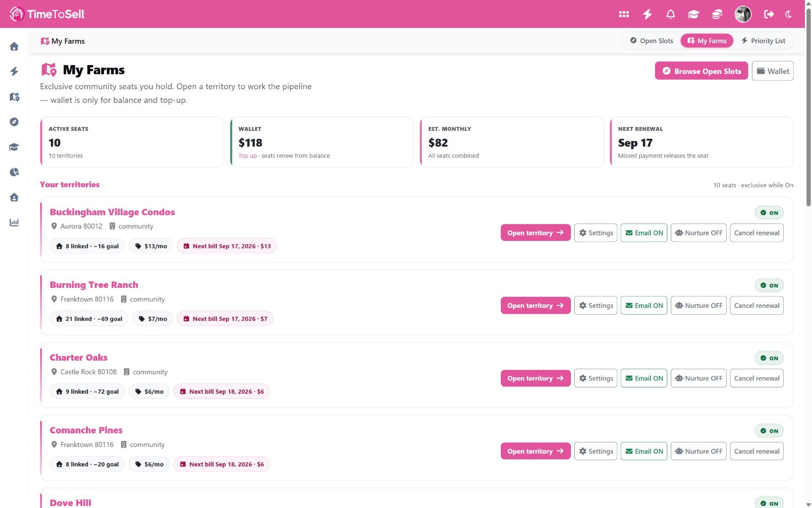Open the Wallet button
The image size is (812, 508).
(772, 71)
